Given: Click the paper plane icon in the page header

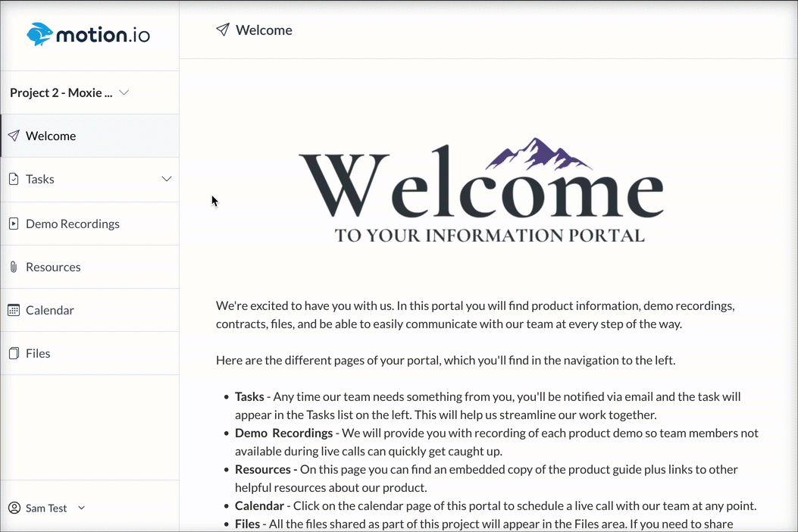Looking at the screenshot, I should pos(223,30).
